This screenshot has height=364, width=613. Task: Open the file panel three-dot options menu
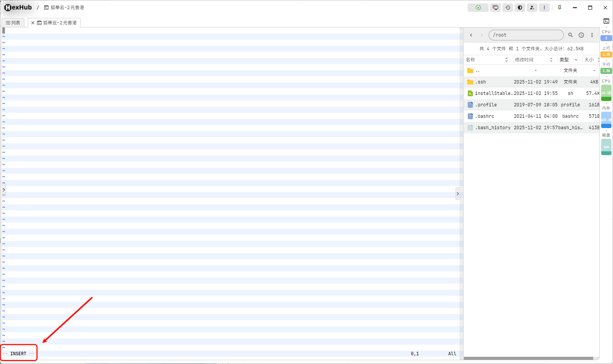pos(592,35)
